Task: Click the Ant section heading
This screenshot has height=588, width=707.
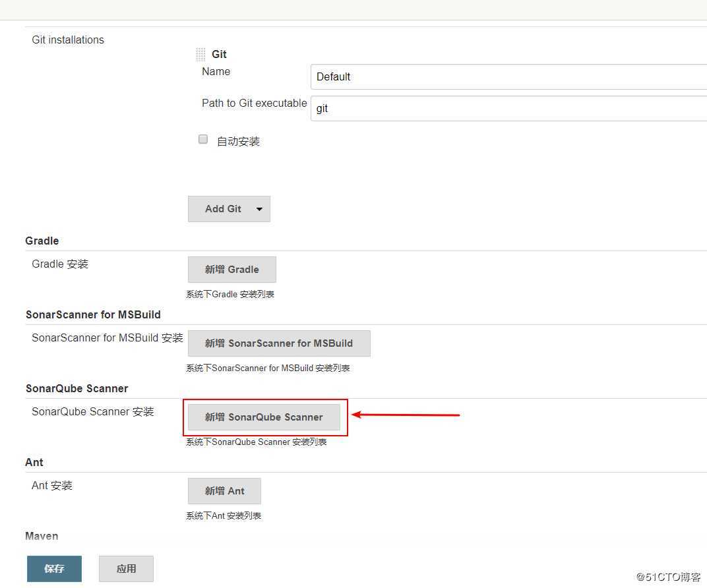Action: (x=34, y=462)
